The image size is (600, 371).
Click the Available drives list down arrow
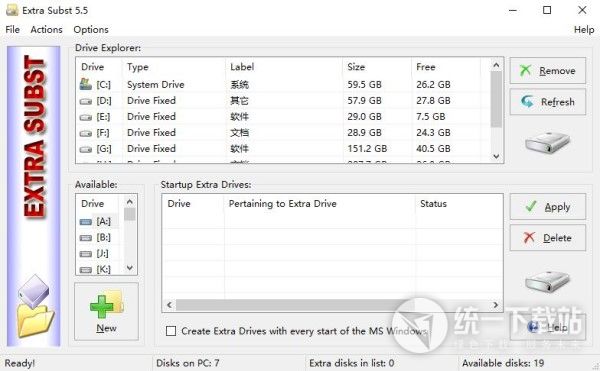[130, 268]
